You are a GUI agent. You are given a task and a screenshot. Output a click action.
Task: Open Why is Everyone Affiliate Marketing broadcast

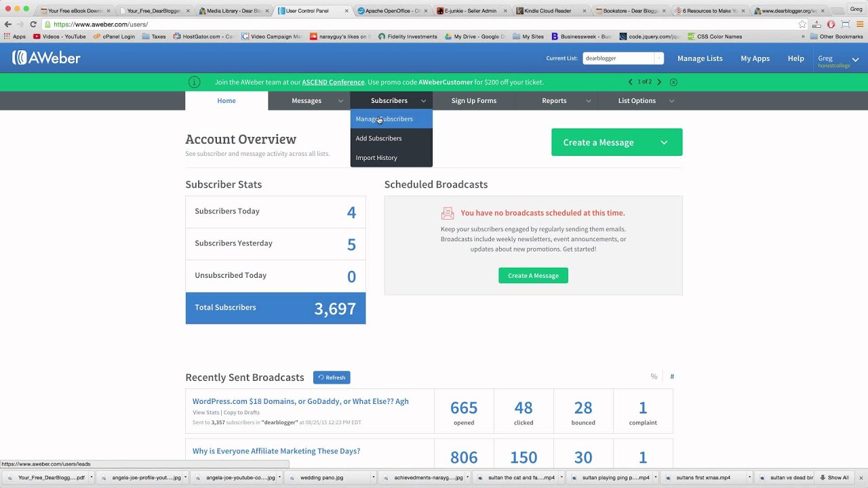pos(276,451)
